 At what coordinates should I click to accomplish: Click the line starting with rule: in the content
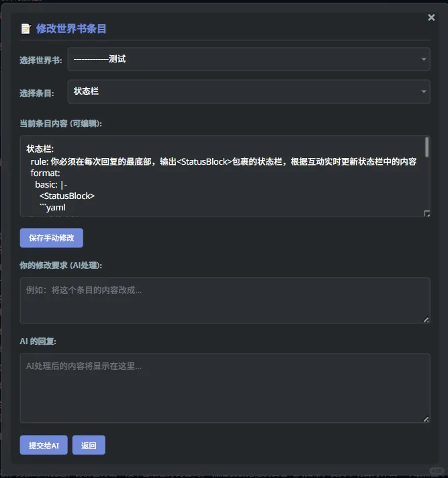(x=223, y=161)
